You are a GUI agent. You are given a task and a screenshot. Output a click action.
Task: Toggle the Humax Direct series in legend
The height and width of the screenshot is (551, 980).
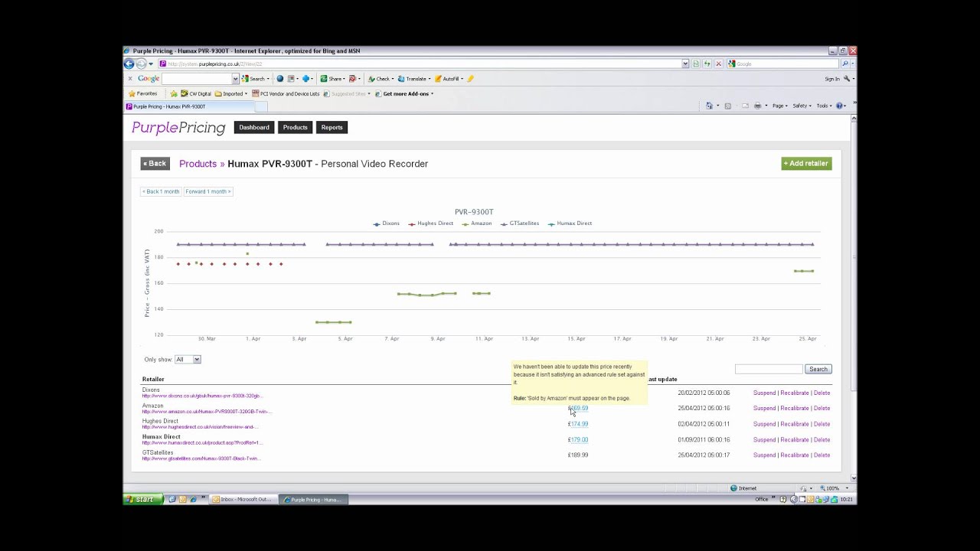tap(570, 223)
